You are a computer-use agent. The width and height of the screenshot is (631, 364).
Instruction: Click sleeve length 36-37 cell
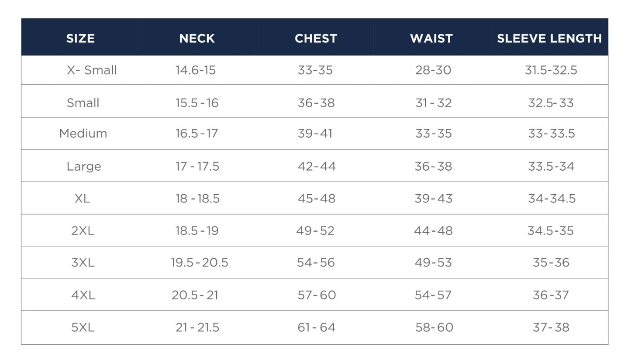pyautogui.click(x=551, y=295)
